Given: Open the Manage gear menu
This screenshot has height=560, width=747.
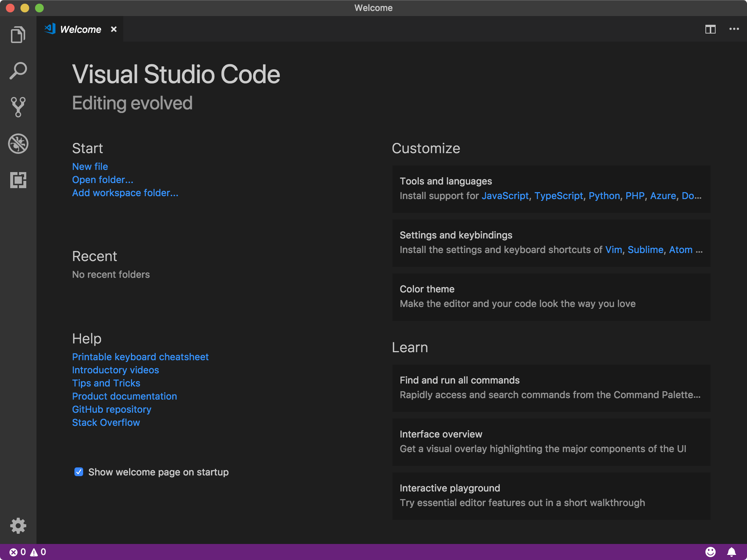Looking at the screenshot, I should click(18, 526).
